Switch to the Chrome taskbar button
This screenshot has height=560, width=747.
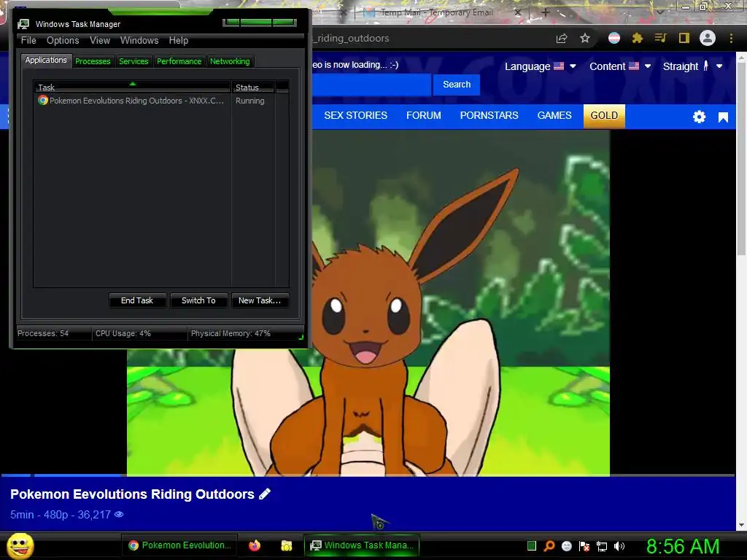[x=180, y=545]
